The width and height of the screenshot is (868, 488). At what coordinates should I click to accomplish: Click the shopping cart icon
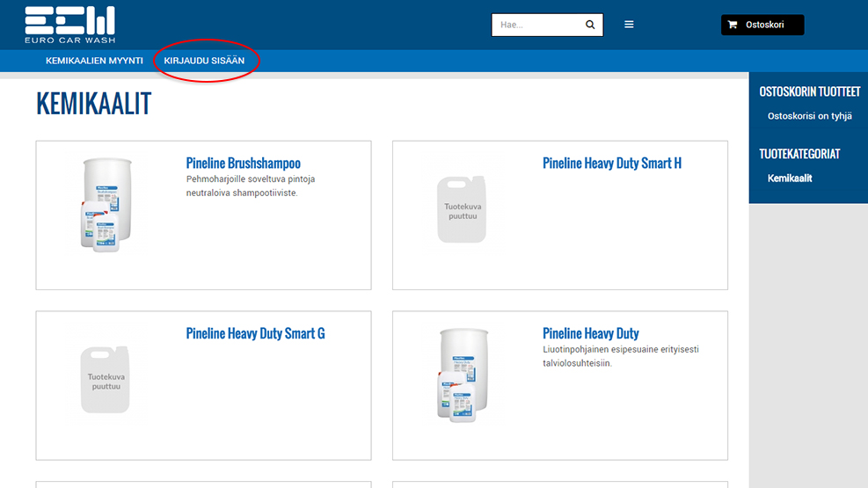point(733,25)
